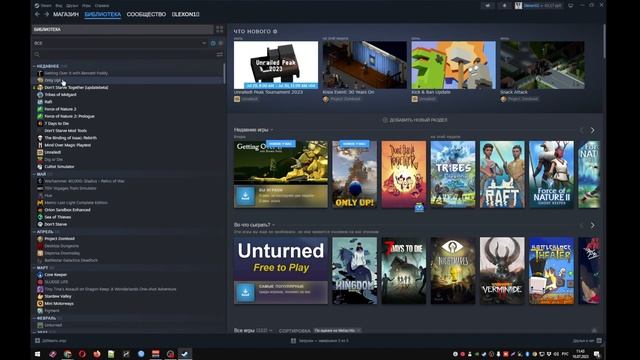Image resolution: width=640 pixels, height=360 pixels.
Task: Toggle the ready-to-play filter button
Action: 221,43
